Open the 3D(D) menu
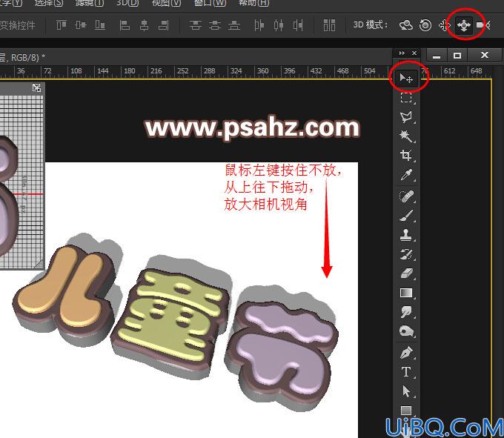This screenshot has width=504, height=438. tap(127, 3)
